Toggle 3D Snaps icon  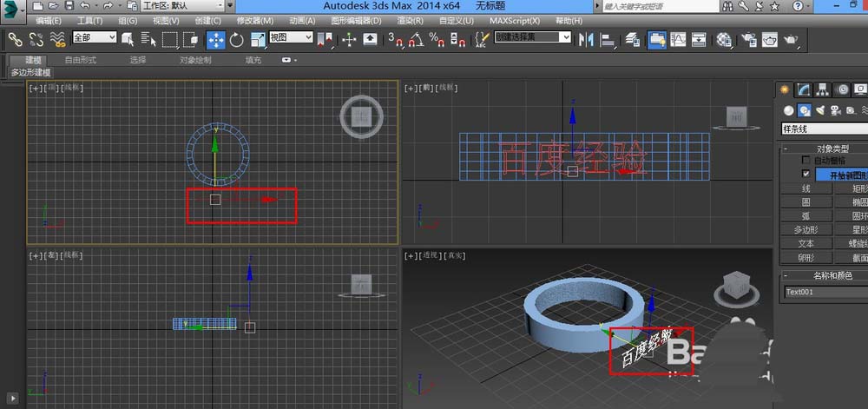(x=395, y=39)
